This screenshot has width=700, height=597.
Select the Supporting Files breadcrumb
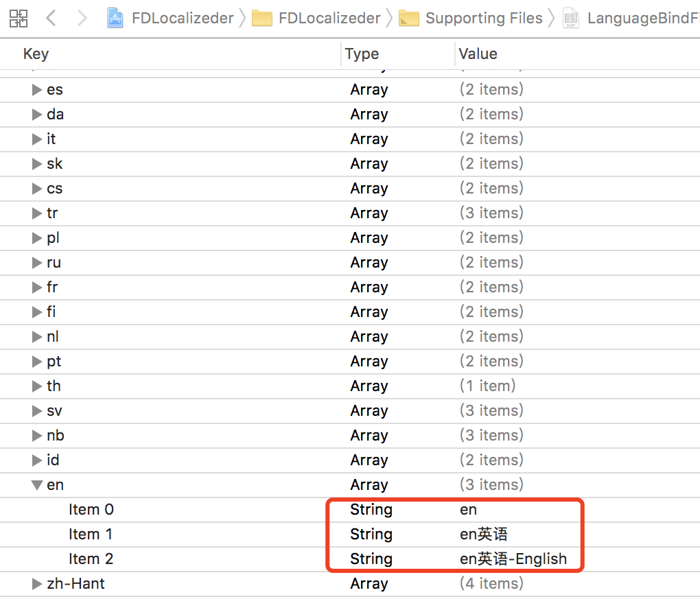point(484,18)
